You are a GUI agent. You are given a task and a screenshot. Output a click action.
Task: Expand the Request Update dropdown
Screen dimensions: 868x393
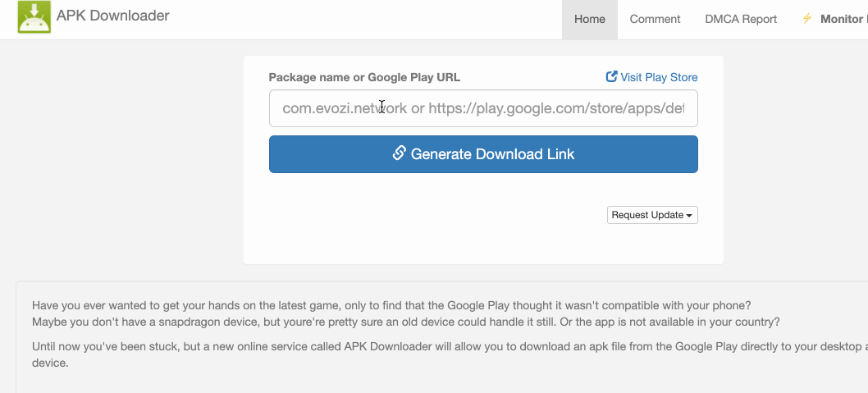652,215
